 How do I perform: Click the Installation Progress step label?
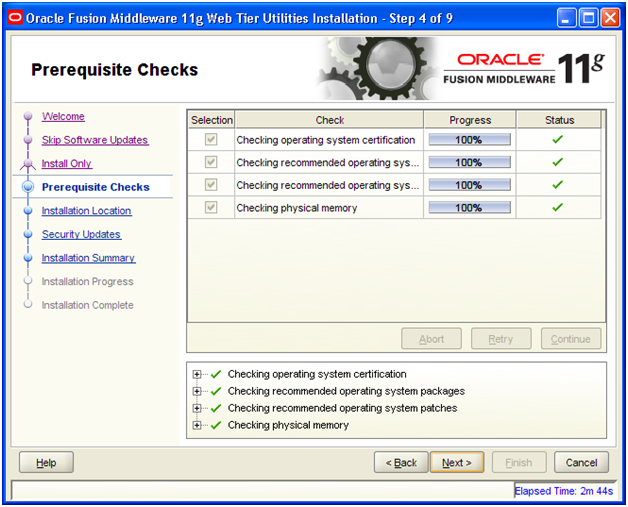tap(87, 282)
